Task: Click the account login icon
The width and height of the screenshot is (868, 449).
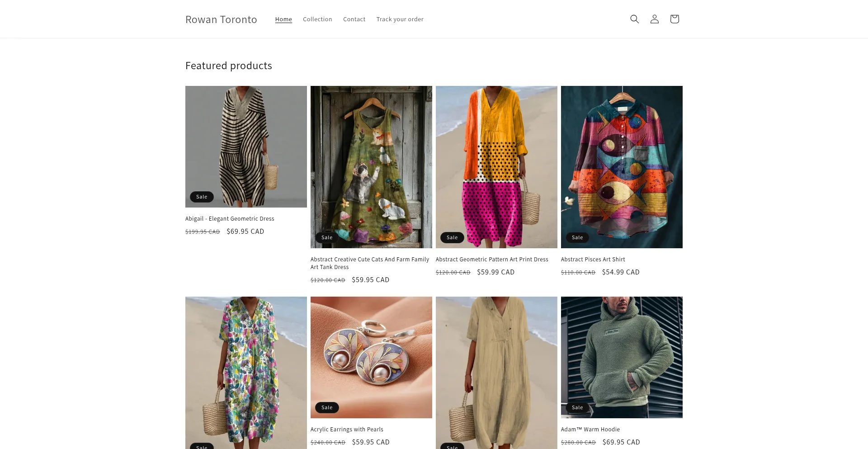Action: [x=654, y=19]
